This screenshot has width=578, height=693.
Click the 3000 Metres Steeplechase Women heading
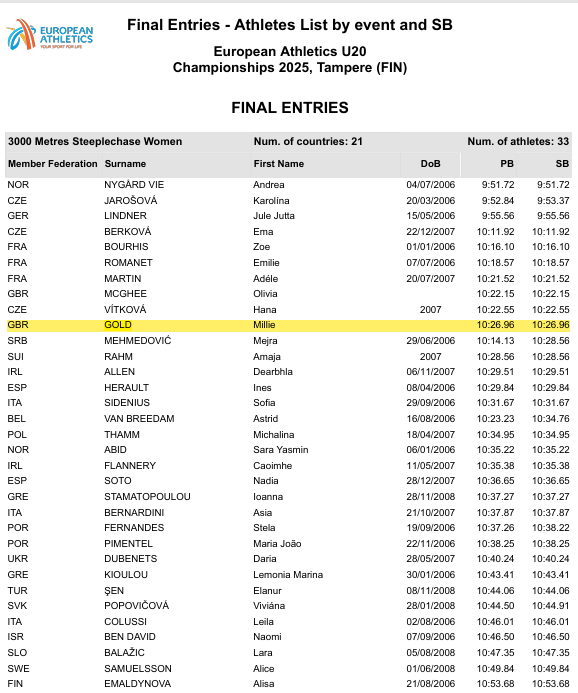point(95,141)
